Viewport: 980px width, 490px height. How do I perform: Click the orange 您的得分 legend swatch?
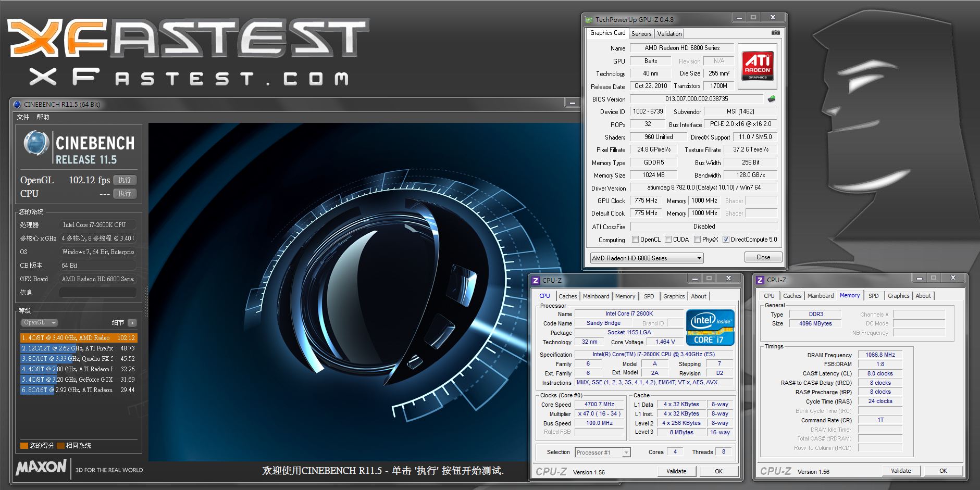pos(24,446)
